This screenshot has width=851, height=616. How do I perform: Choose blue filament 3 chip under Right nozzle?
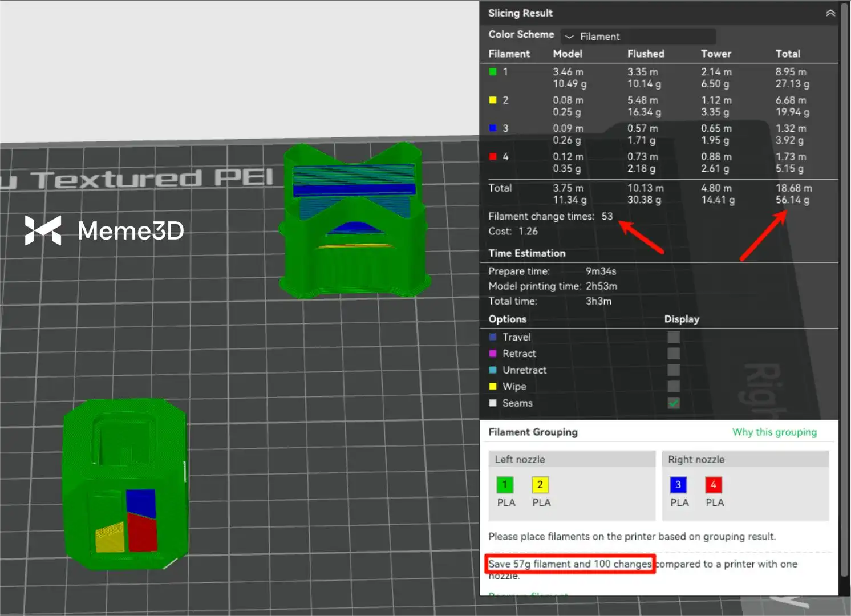tap(678, 485)
